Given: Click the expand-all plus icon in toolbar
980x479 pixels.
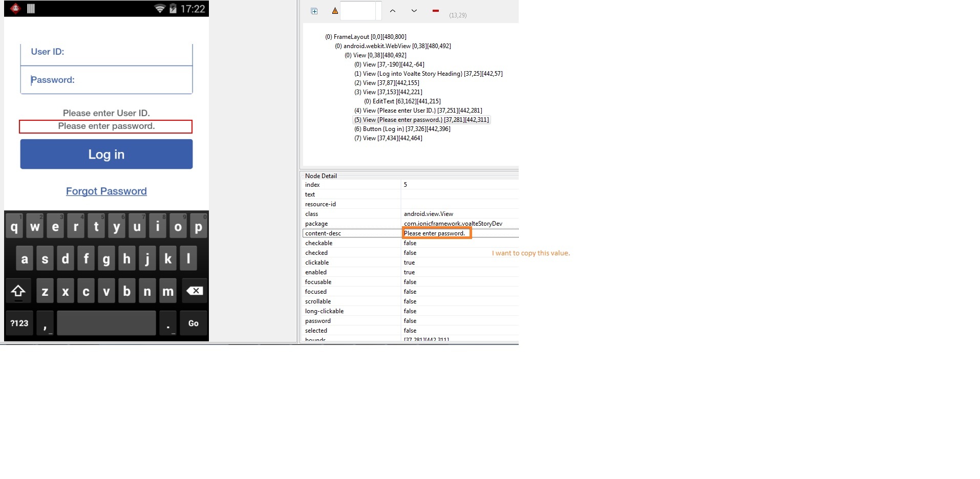Looking at the screenshot, I should coord(314,11).
